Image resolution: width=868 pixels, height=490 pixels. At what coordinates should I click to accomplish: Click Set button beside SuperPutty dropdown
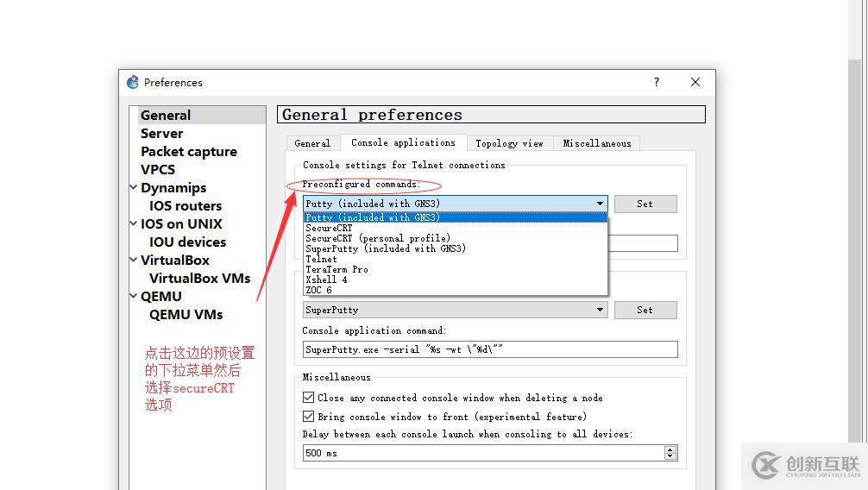[x=645, y=310]
